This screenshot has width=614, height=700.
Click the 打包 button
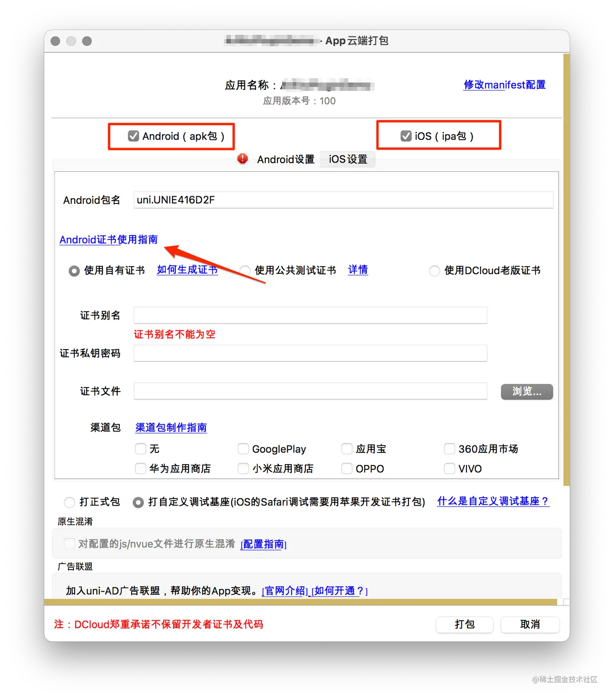[465, 624]
